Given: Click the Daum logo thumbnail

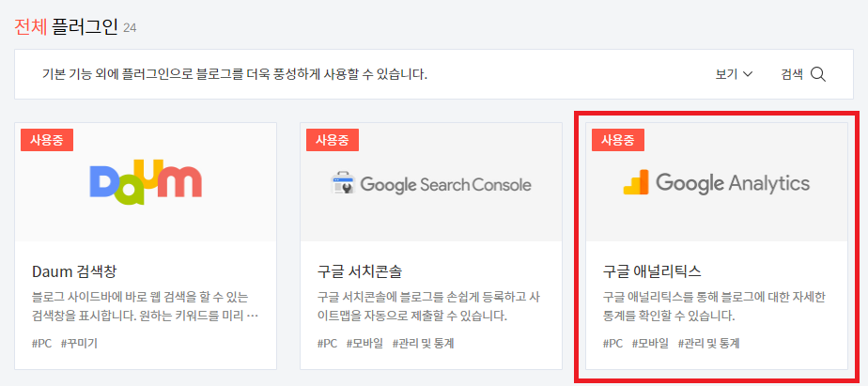Looking at the screenshot, I should [x=146, y=182].
